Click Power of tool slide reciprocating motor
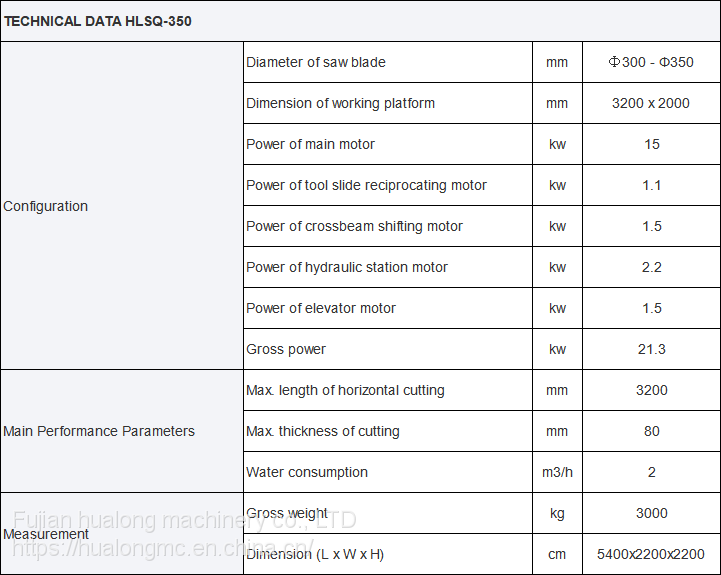The width and height of the screenshot is (721, 575). [x=367, y=185]
